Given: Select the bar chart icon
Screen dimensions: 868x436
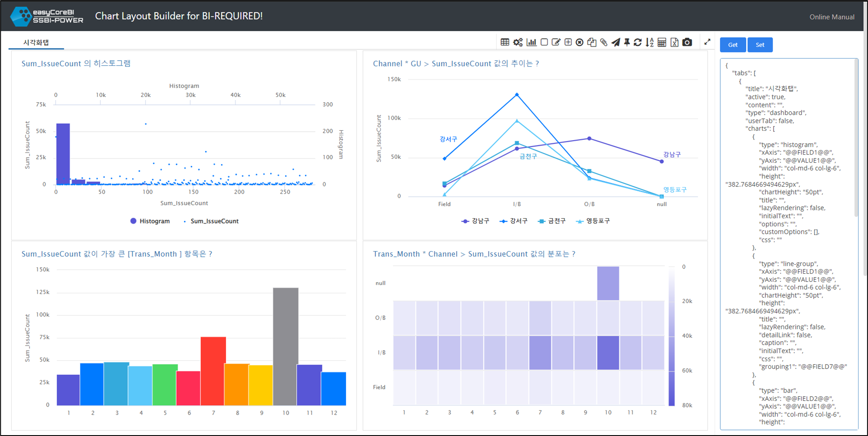Looking at the screenshot, I should tap(531, 42).
